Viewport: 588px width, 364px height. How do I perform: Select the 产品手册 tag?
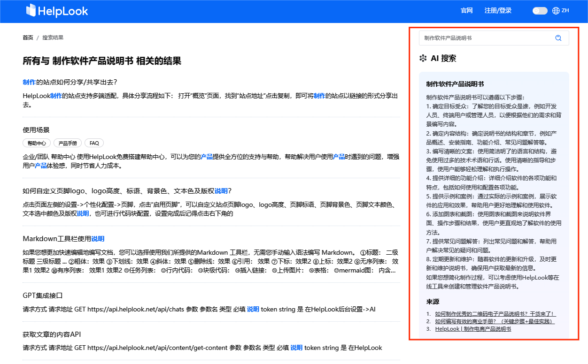(x=68, y=143)
